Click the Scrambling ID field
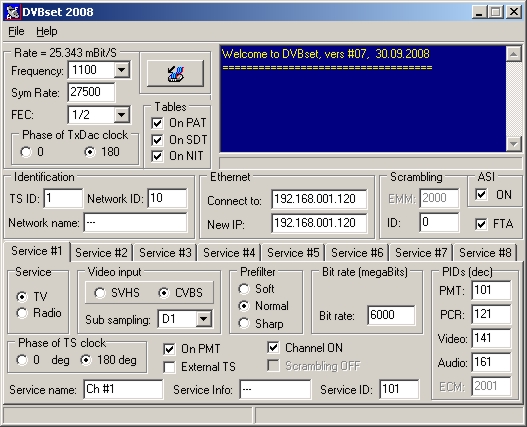Screen dimensions: 527x427 (x=439, y=223)
